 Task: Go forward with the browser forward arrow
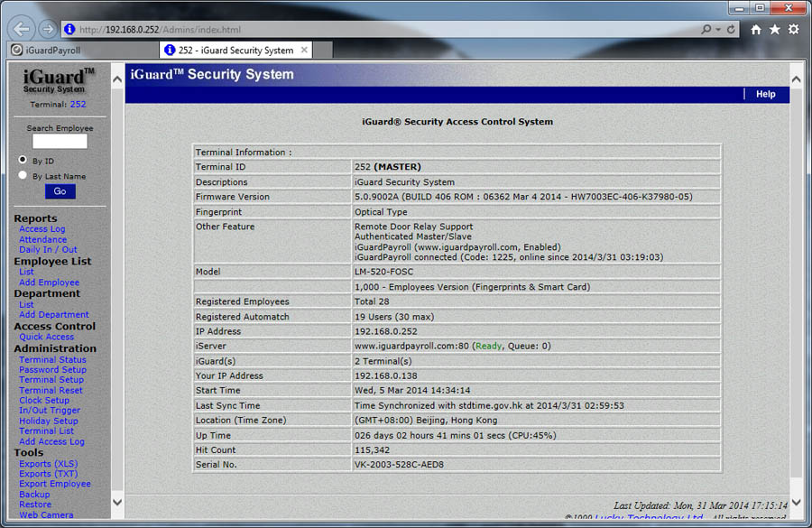click(48, 29)
